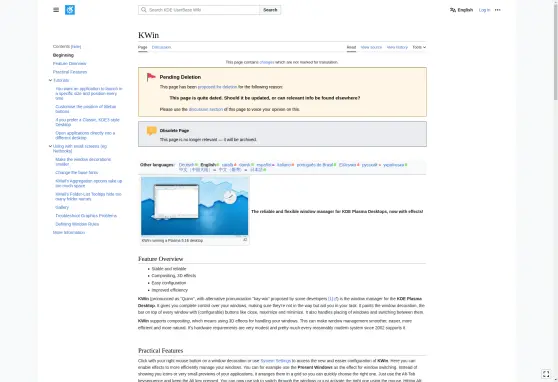Click the Log in link
This screenshot has width=558, height=382.
[x=484, y=10]
